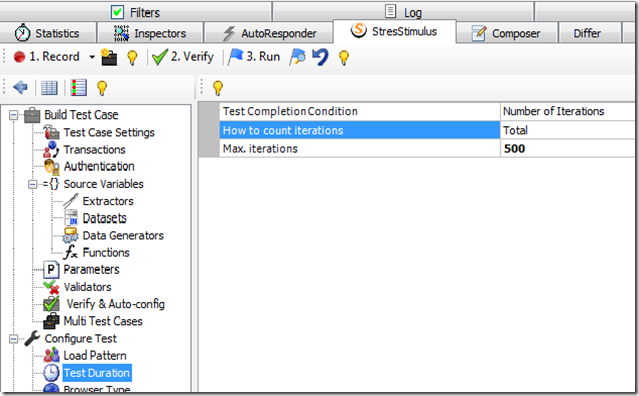Click the Load Pattern users icon
The width and height of the screenshot is (639, 396).
[x=52, y=356]
